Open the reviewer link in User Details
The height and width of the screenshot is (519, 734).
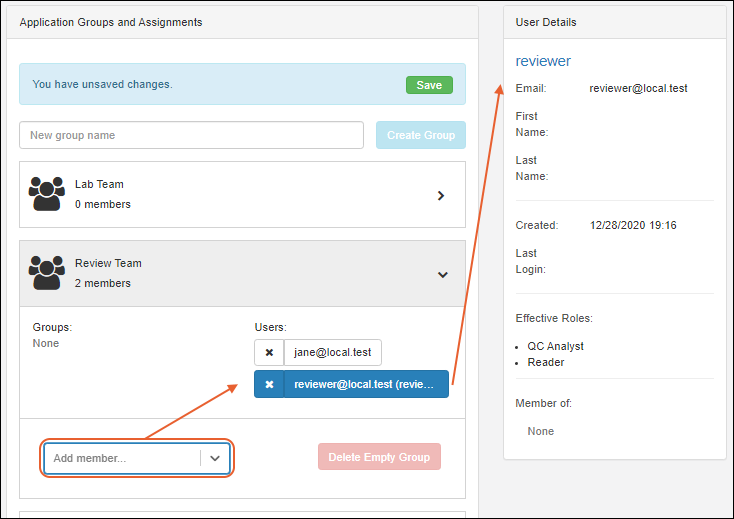(543, 61)
